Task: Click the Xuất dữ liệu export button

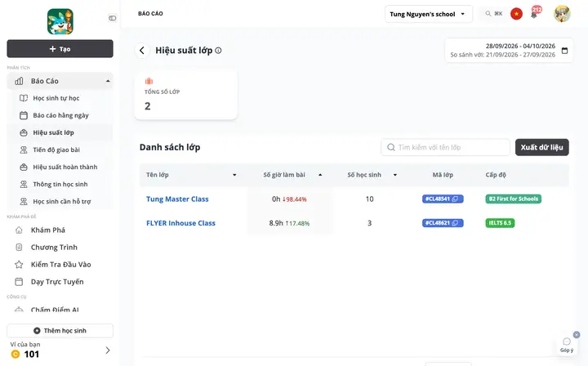Action: coord(542,147)
